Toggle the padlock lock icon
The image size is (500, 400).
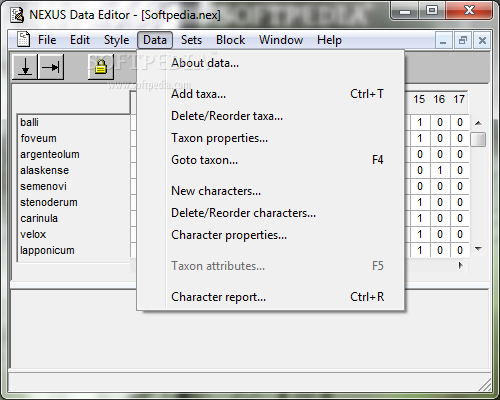click(x=101, y=67)
